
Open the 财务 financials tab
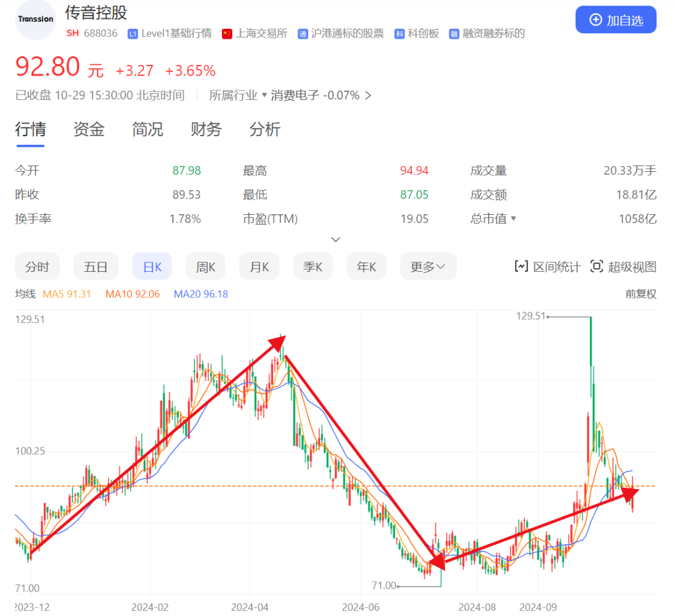coord(206,129)
